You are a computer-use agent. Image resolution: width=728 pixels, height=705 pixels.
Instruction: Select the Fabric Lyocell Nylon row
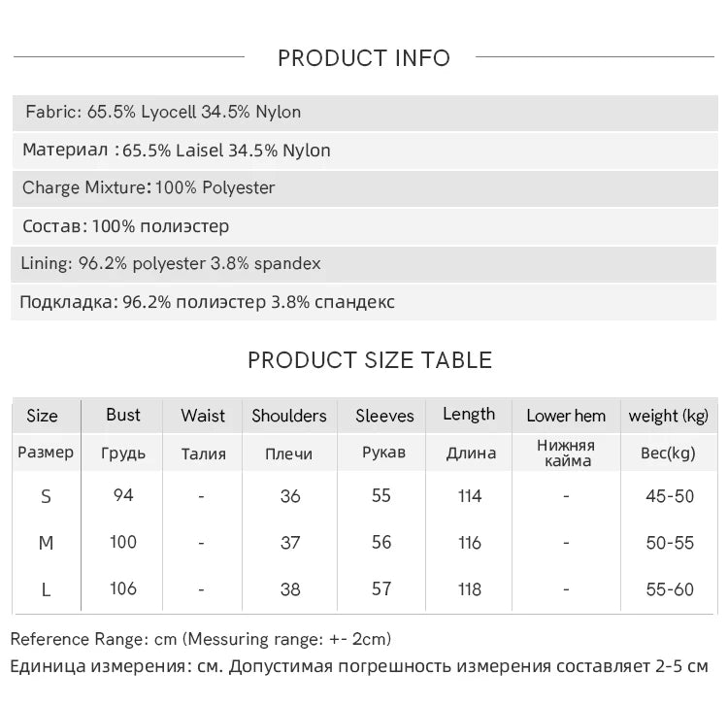click(x=365, y=113)
